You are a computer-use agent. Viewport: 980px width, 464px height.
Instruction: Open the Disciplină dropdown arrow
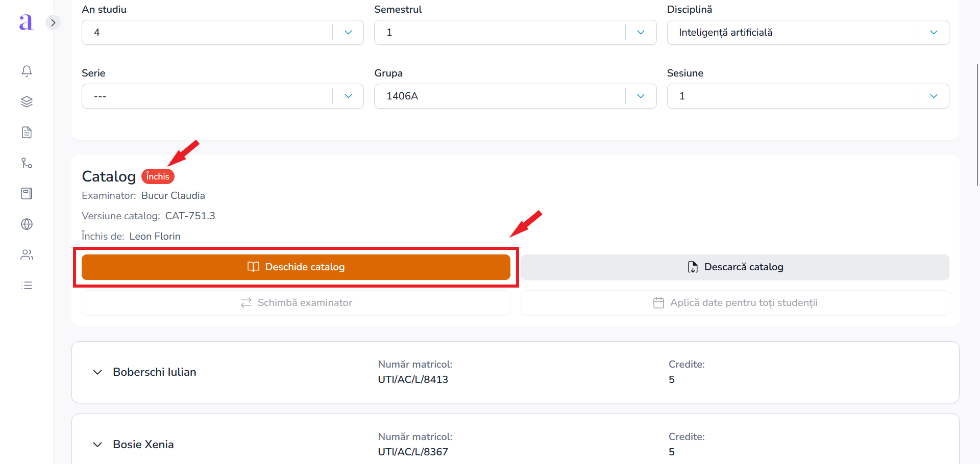(x=934, y=33)
